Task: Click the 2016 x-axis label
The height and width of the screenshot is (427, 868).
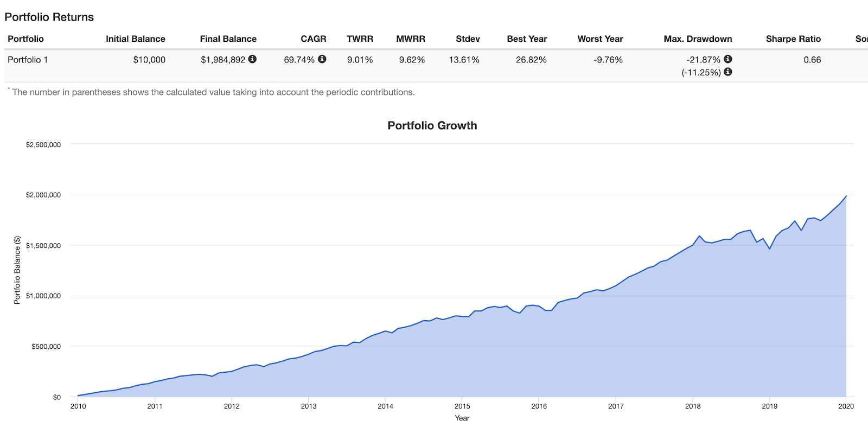Action: click(x=539, y=406)
